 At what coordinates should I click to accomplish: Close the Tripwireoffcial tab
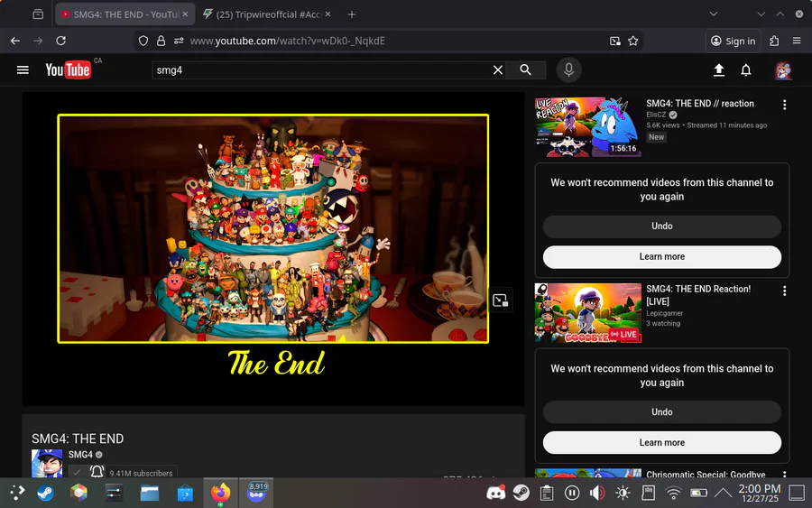(328, 14)
